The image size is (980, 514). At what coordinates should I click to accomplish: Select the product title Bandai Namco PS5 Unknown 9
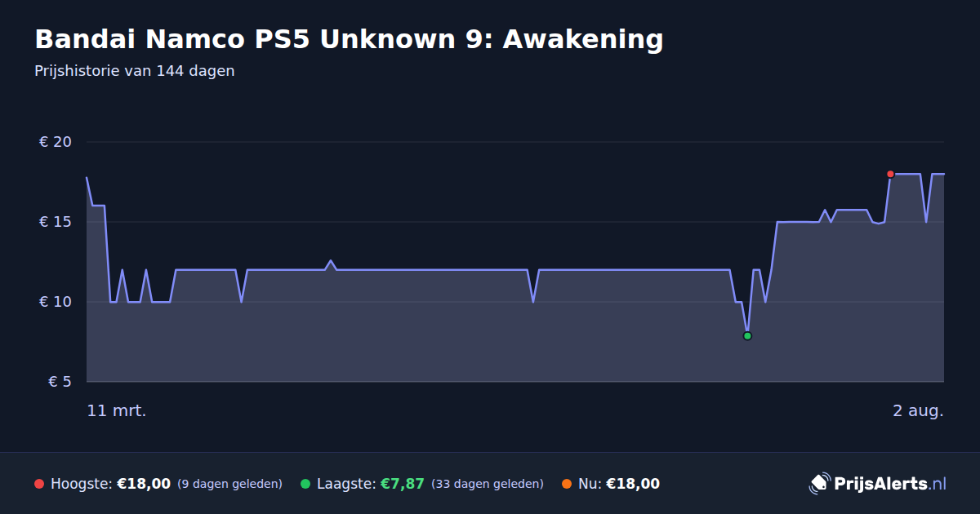coord(349,39)
